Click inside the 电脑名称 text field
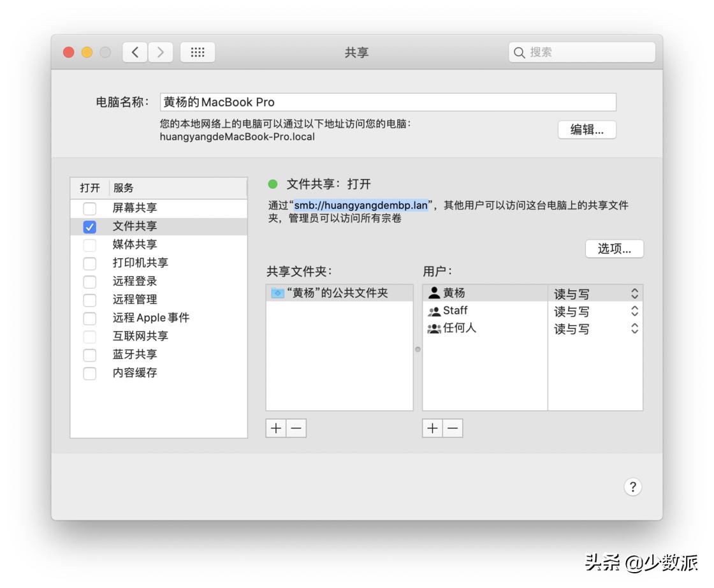Viewport: 714px width, 588px height. click(382, 101)
